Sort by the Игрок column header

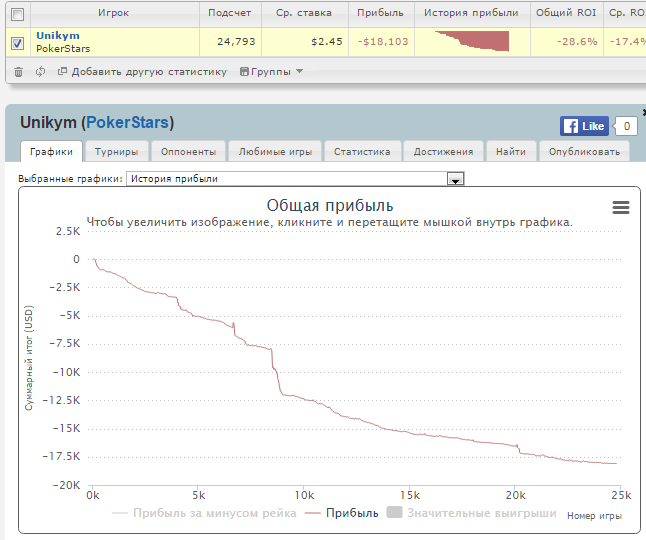pyautogui.click(x=114, y=13)
